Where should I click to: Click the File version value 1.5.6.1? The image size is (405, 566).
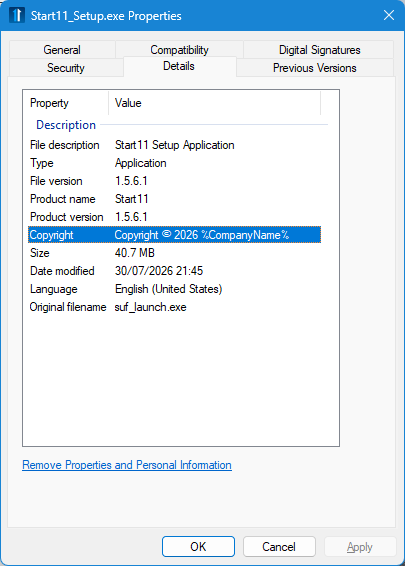click(131, 181)
